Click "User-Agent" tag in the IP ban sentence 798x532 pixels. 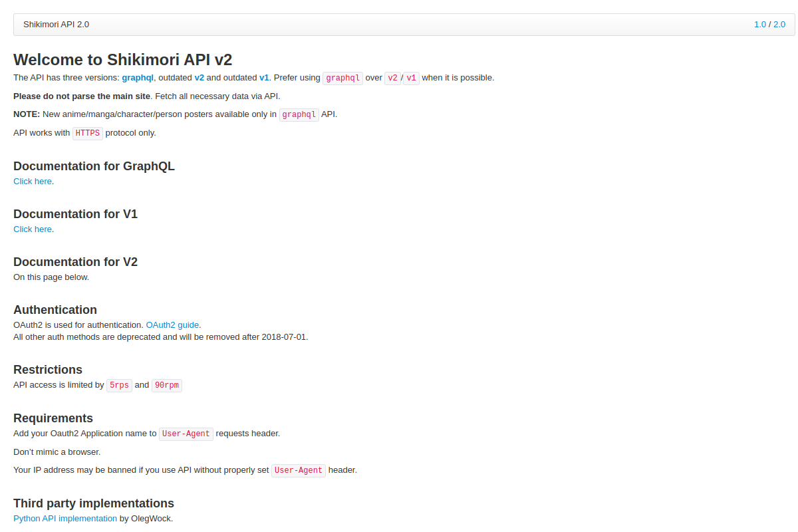299,471
